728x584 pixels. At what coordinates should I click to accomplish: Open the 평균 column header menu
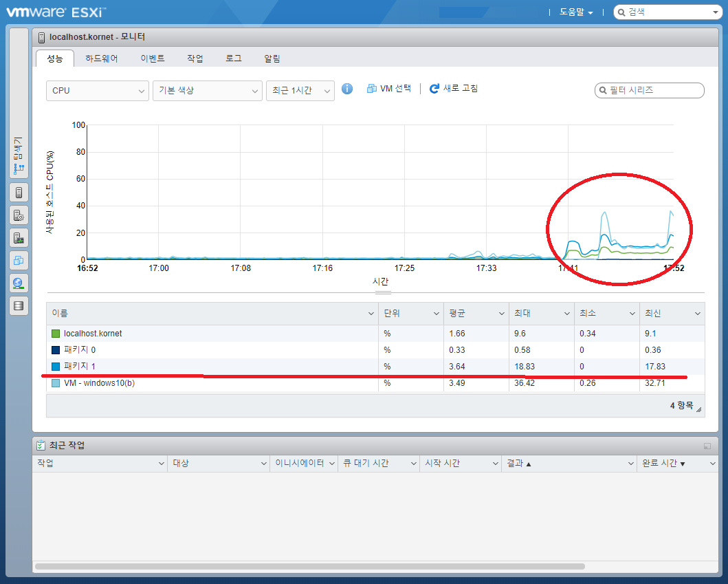501,314
